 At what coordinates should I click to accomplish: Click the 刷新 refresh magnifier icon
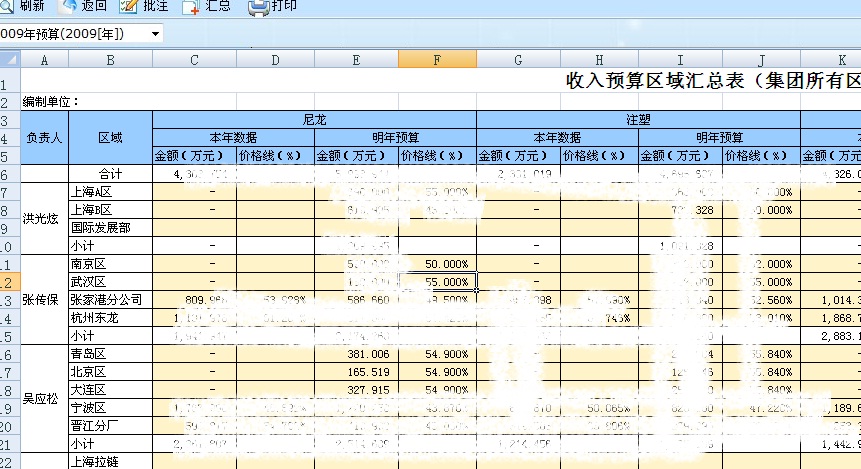[x=7, y=6]
